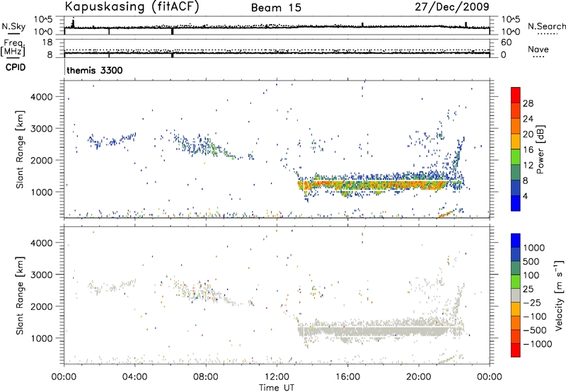
Task: Pick the bright blue top segment of the Velocity colorbar
Action: point(516,241)
